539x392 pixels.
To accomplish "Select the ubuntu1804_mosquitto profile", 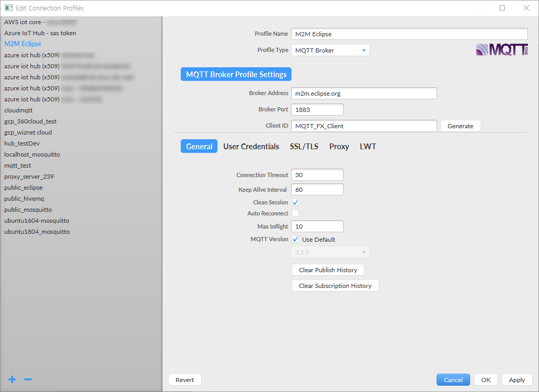I will pos(81,231).
